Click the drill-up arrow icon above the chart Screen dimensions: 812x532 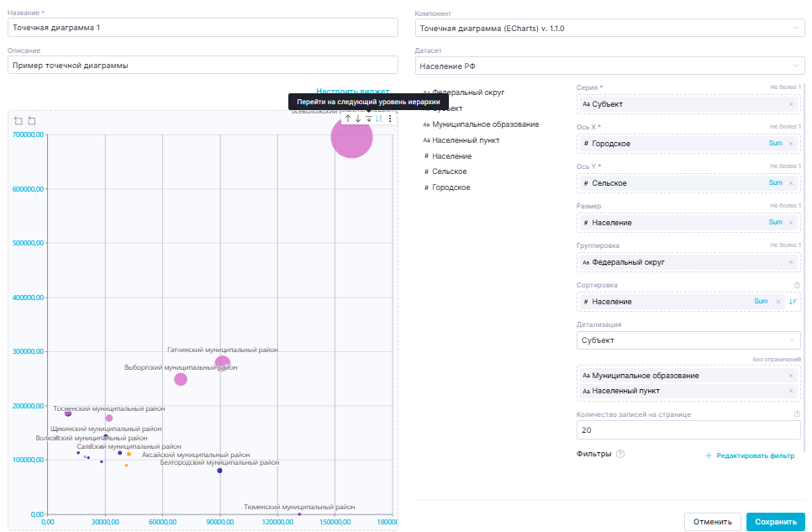348,119
